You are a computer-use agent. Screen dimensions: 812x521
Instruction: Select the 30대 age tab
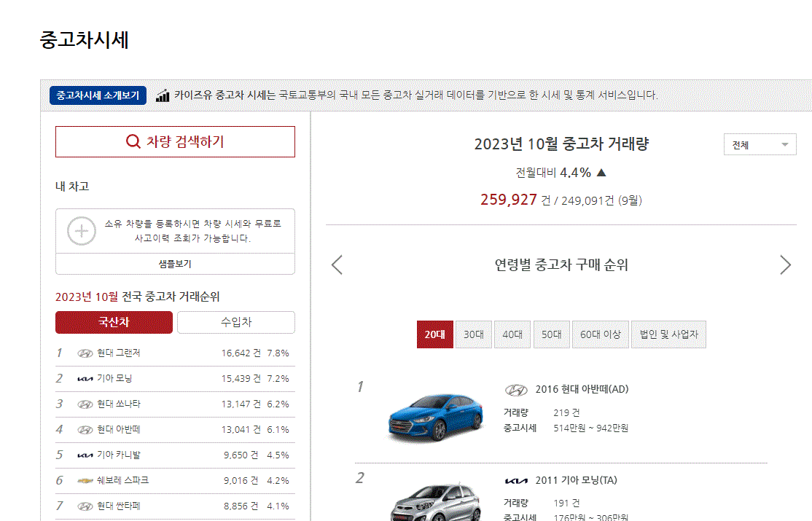pyautogui.click(x=474, y=334)
